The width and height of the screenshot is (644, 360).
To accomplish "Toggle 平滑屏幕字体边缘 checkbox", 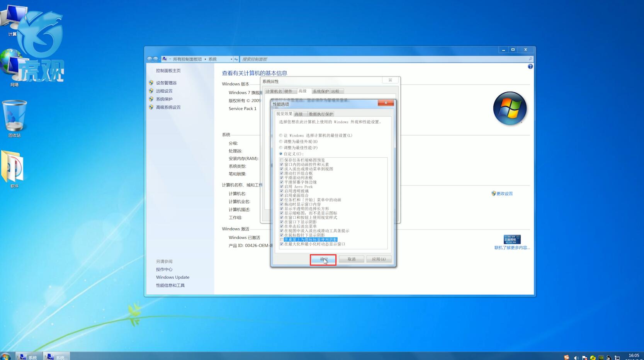I will (x=282, y=182).
